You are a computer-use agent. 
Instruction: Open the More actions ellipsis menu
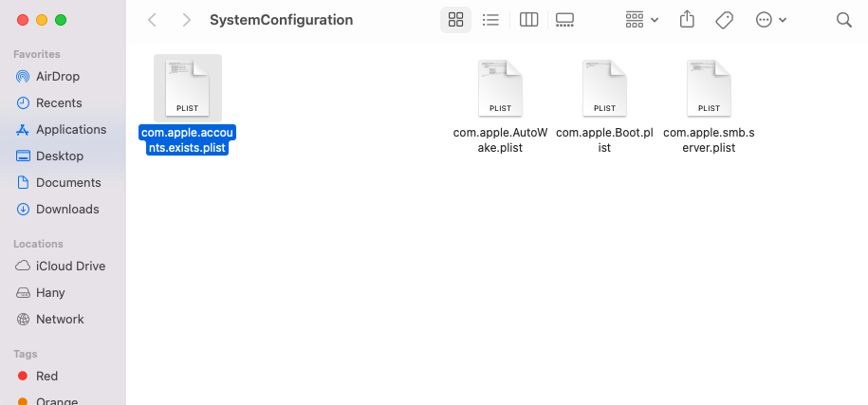[770, 21]
